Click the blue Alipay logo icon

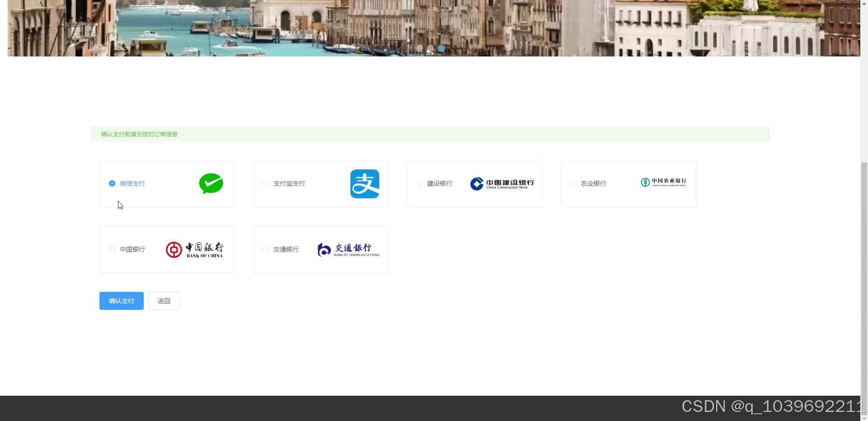tap(365, 184)
